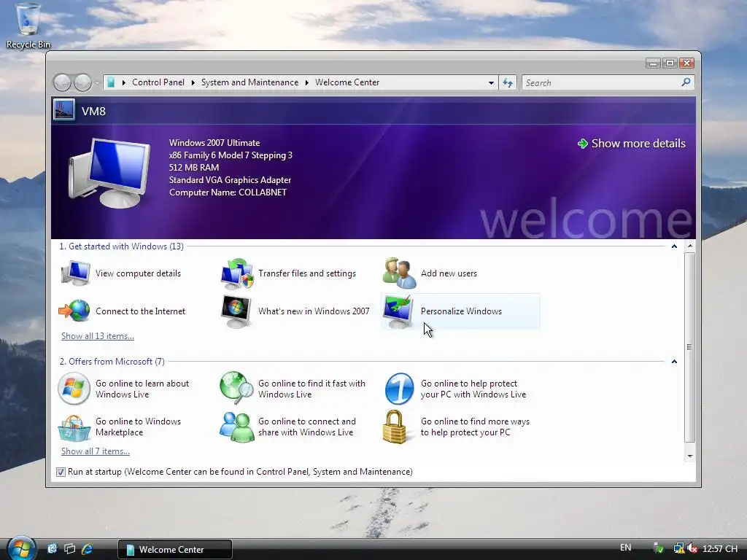This screenshot has width=747, height=560.
Task: Click Go online to find more ways text
Action: point(475,427)
